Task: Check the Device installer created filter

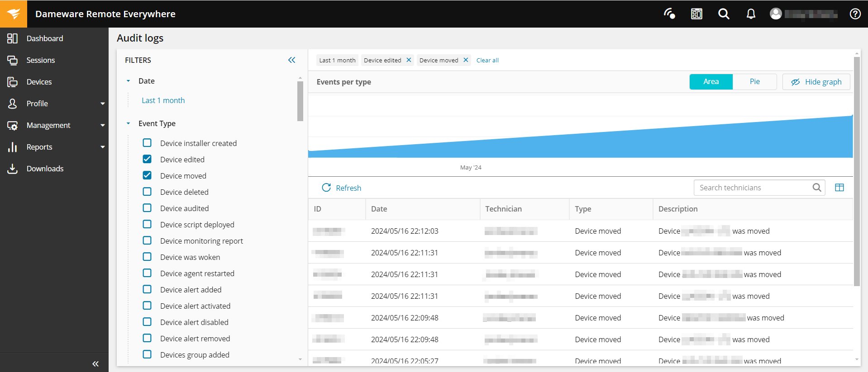Action: pyautogui.click(x=147, y=143)
